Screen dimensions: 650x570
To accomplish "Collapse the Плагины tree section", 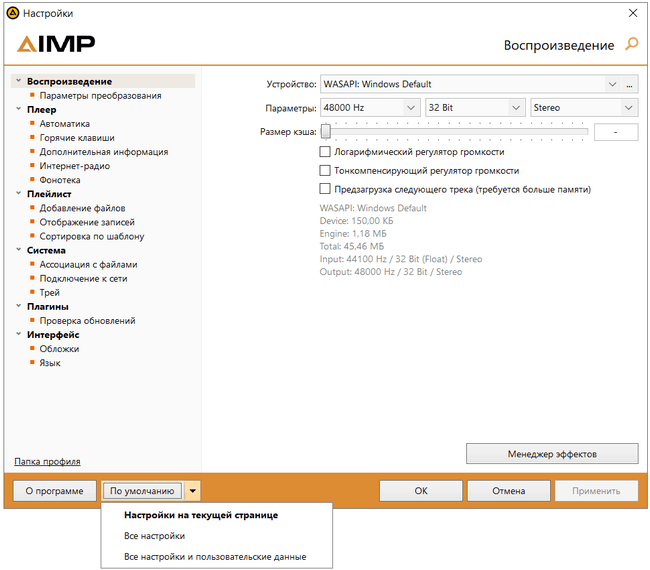I will tap(18, 306).
